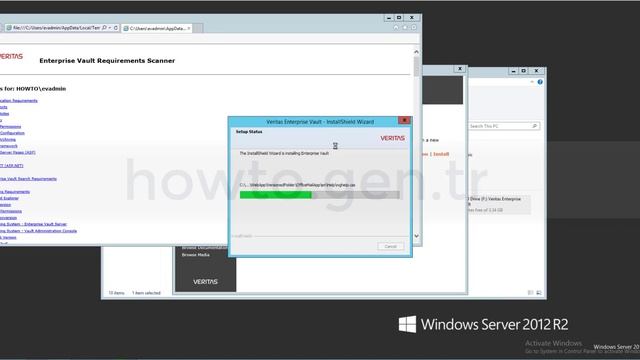
Task: Click the 1 item selected status text
Action: pyautogui.click(x=146, y=293)
